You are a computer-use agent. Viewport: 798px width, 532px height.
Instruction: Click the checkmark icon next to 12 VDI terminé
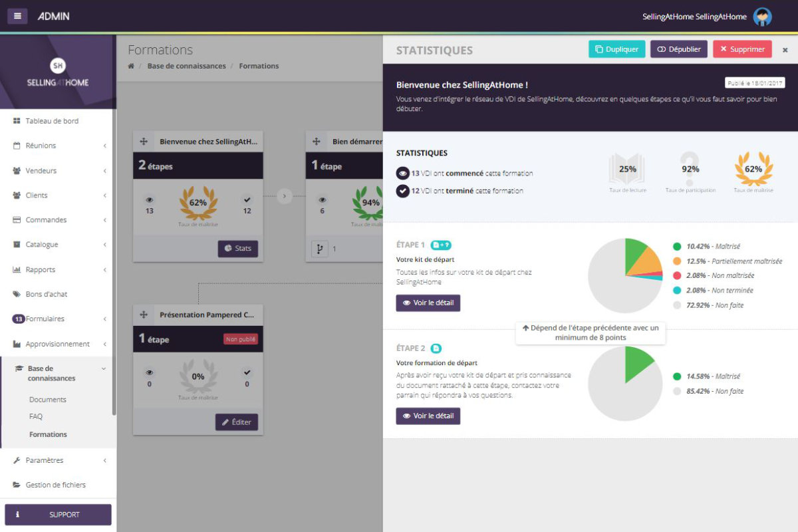coord(402,191)
